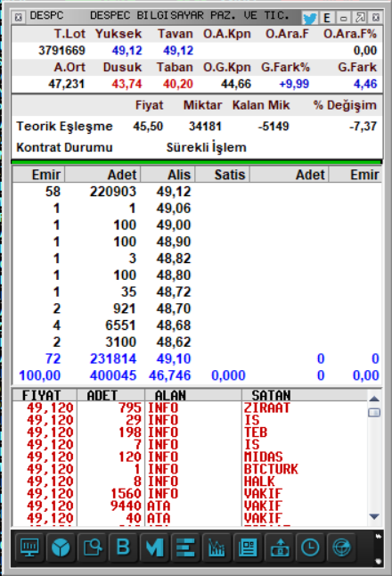The height and width of the screenshot is (576, 392).
Task: Click the Satis column header
Action: click(223, 175)
